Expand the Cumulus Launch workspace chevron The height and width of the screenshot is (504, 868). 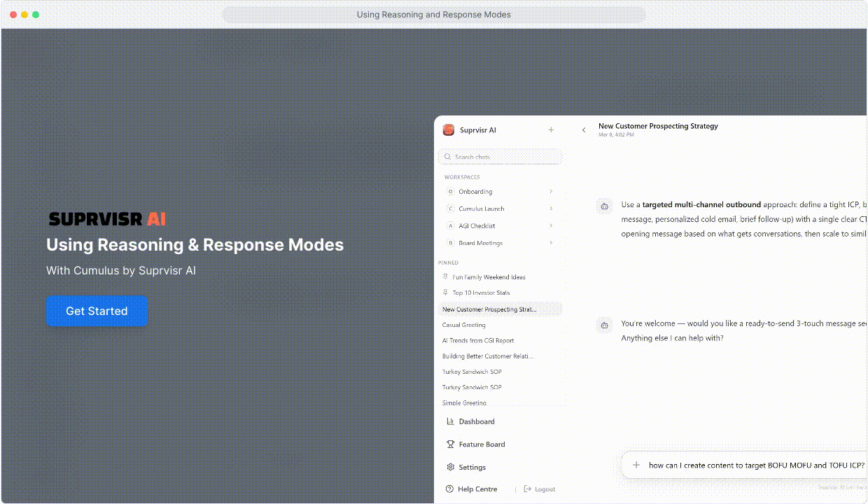[551, 209]
